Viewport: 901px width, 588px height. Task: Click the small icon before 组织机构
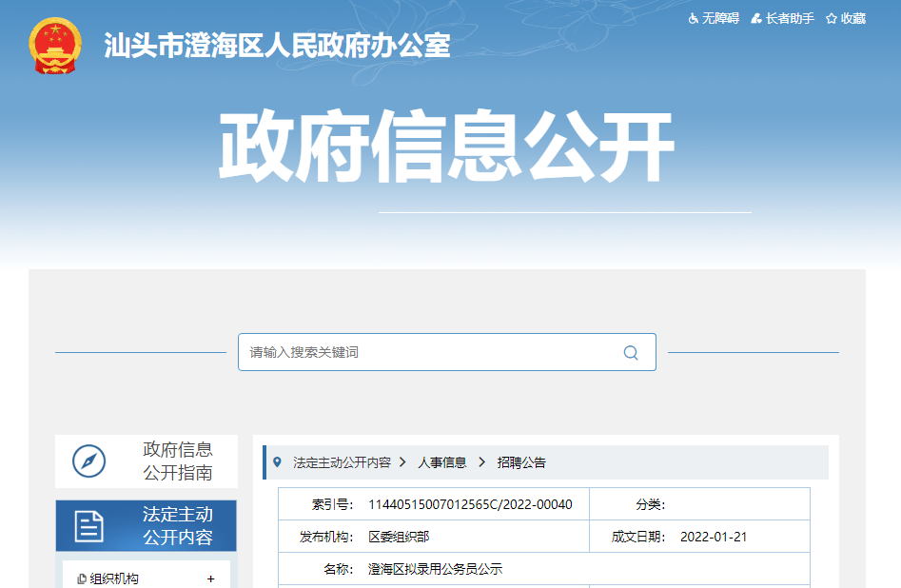point(82,578)
